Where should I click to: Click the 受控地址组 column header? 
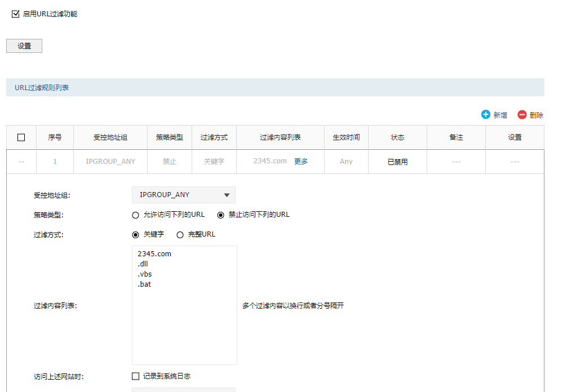point(110,137)
